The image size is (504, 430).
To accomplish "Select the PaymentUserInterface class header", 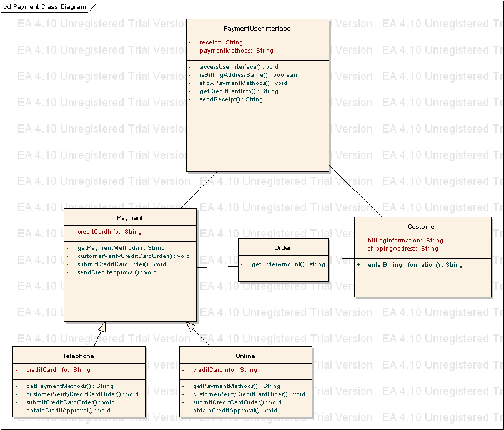I will pos(257,28).
